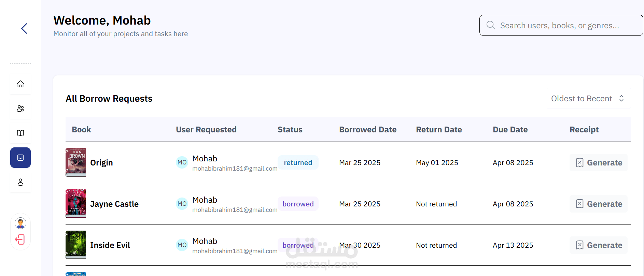Collapse sidebar with the back chevron
644x276 pixels.
(x=24, y=28)
